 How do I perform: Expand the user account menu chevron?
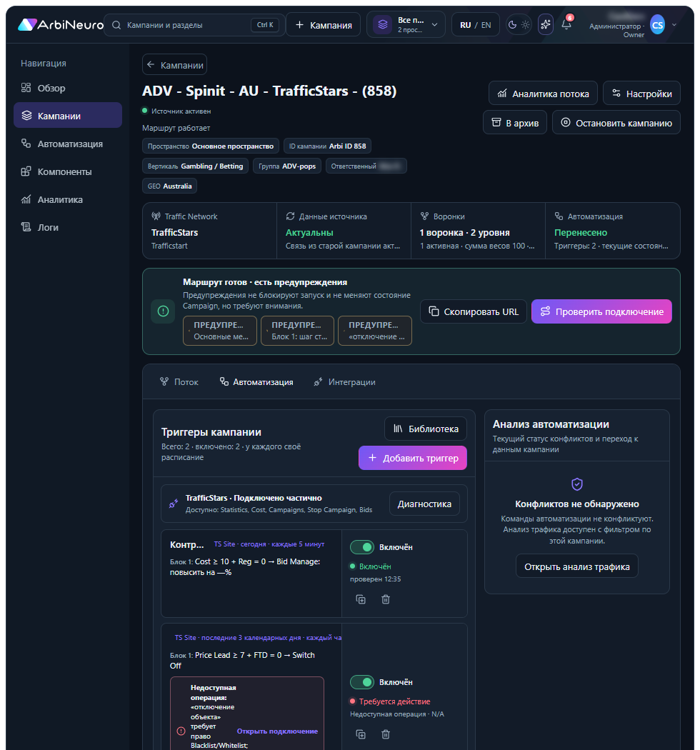674,25
